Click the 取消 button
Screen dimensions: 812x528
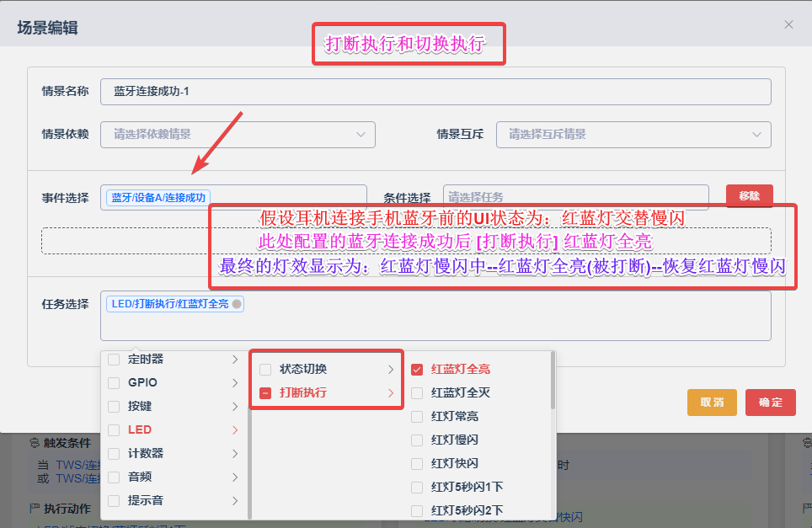712,403
